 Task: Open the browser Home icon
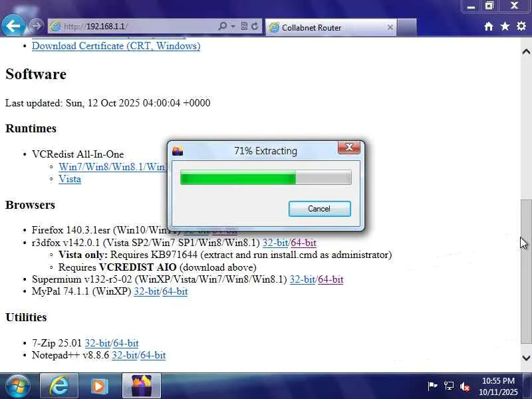coord(489,27)
